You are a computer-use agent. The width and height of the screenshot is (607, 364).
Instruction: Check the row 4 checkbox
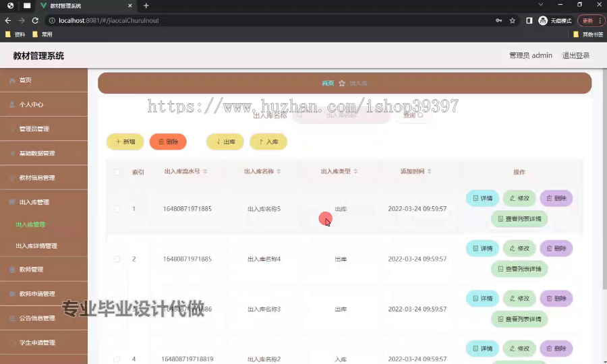pos(117,359)
